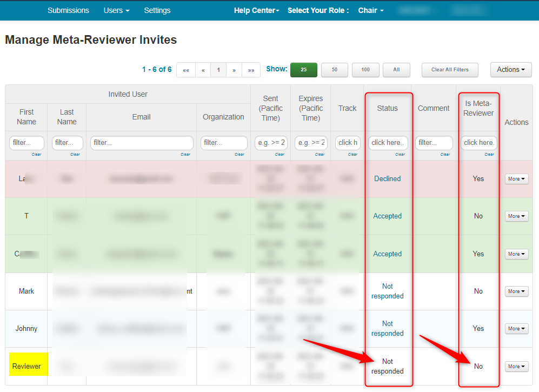The width and height of the screenshot is (539, 392).
Task: Select page 1 in pagination
Action: coord(218,70)
